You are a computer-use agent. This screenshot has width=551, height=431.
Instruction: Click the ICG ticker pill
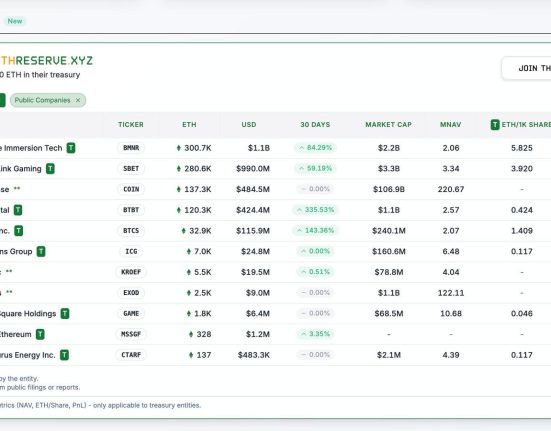[131, 252]
